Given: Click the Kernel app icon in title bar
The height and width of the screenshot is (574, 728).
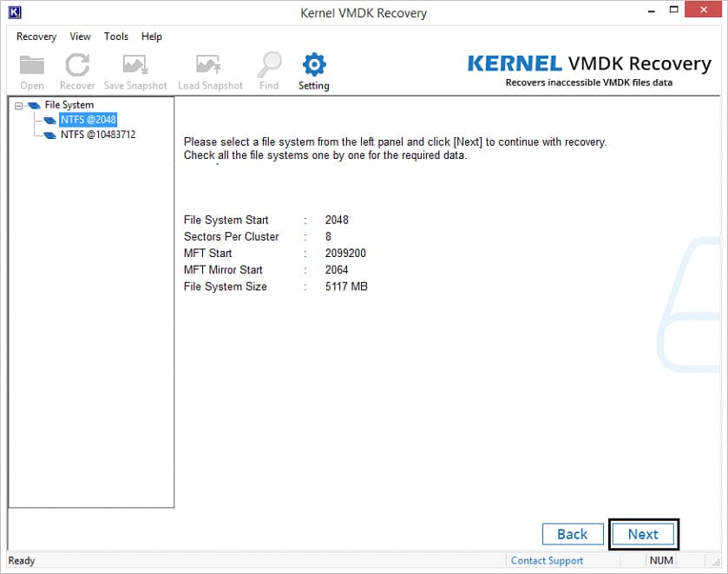Looking at the screenshot, I should click(15, 12).
